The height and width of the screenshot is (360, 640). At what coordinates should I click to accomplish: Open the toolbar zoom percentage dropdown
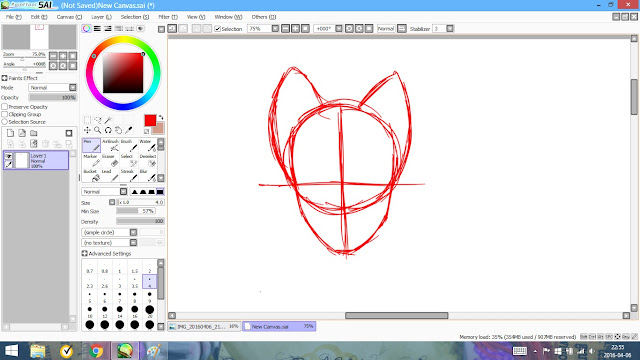coord(275,29)
